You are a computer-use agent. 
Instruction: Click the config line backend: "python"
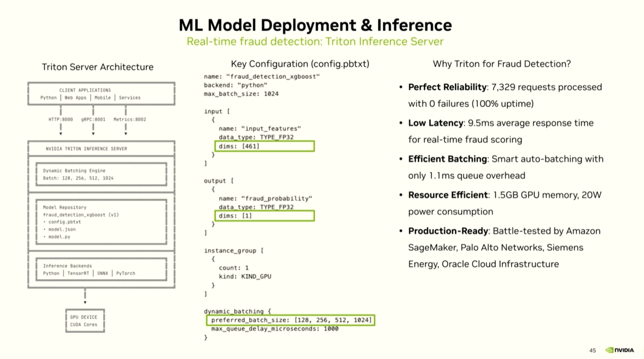(236, 85)
